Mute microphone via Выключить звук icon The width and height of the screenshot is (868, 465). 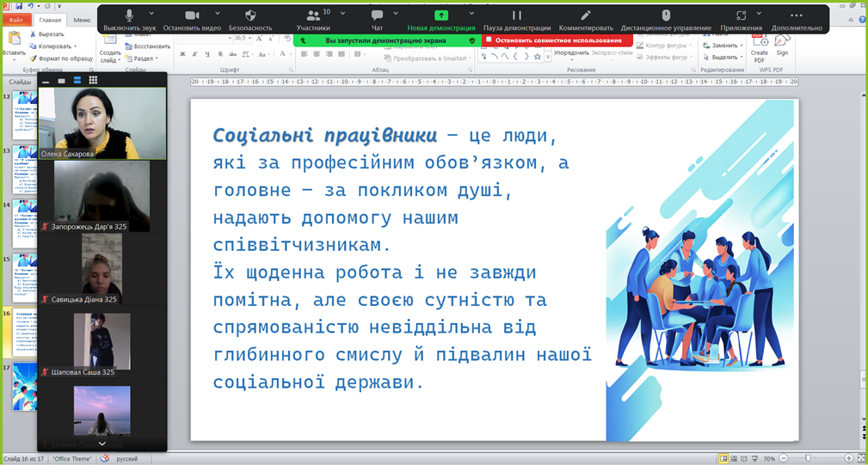tap(129, 16)
